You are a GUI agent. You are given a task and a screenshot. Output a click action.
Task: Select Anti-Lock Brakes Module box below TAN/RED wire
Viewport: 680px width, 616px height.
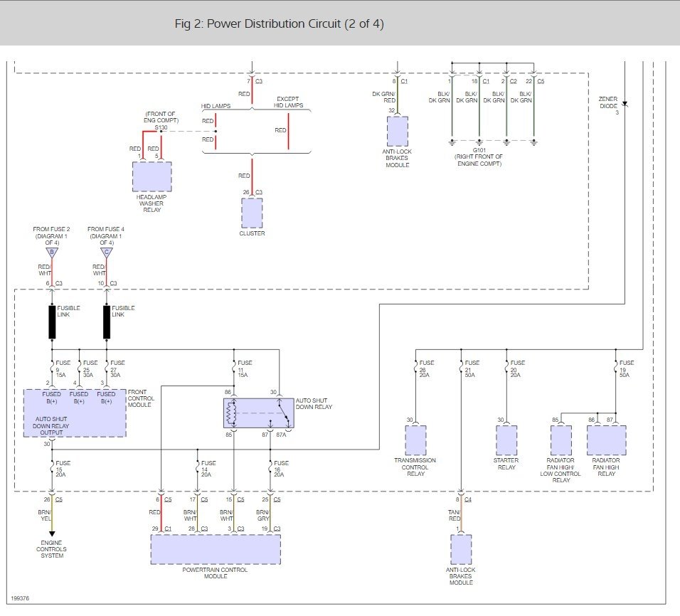pyautogui.click(x=461, y=549)
